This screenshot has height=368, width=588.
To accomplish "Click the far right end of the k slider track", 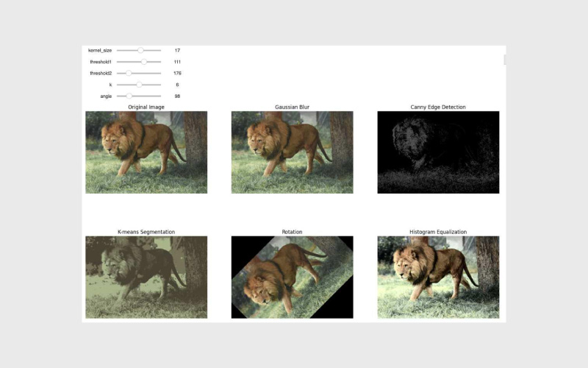I will 160,85.
